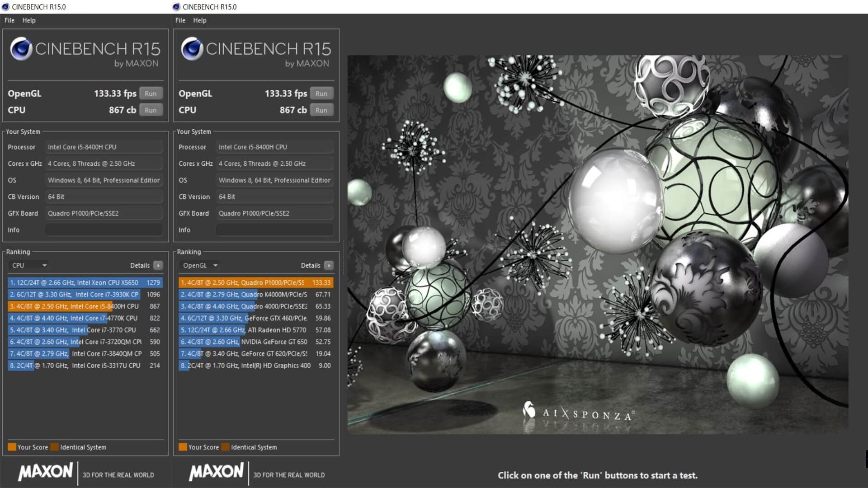Run the OpenGL test in left window
Viewport: 868px width, 488px height.
(x=151, y=94)
